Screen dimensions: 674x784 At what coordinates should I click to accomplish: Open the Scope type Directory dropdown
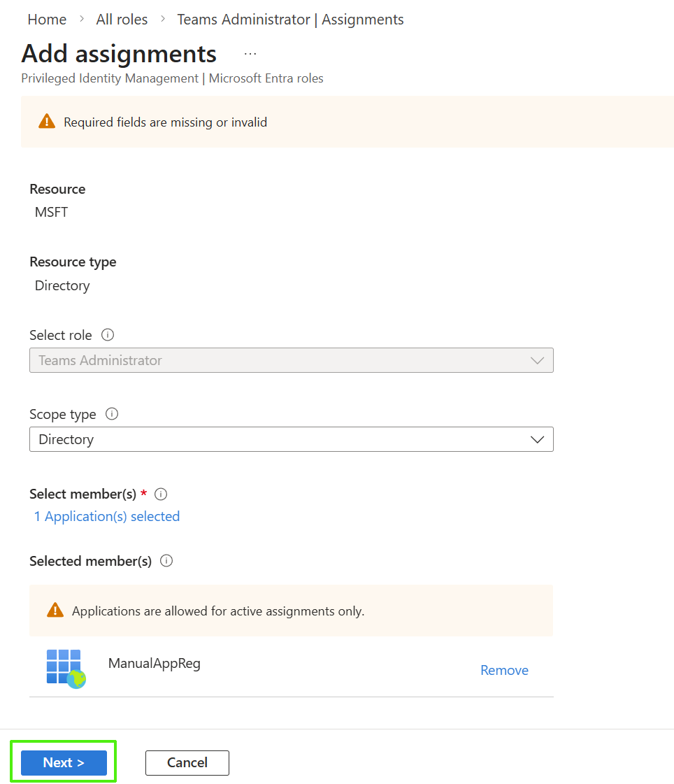pyautogui.click(x=291, y=439)
